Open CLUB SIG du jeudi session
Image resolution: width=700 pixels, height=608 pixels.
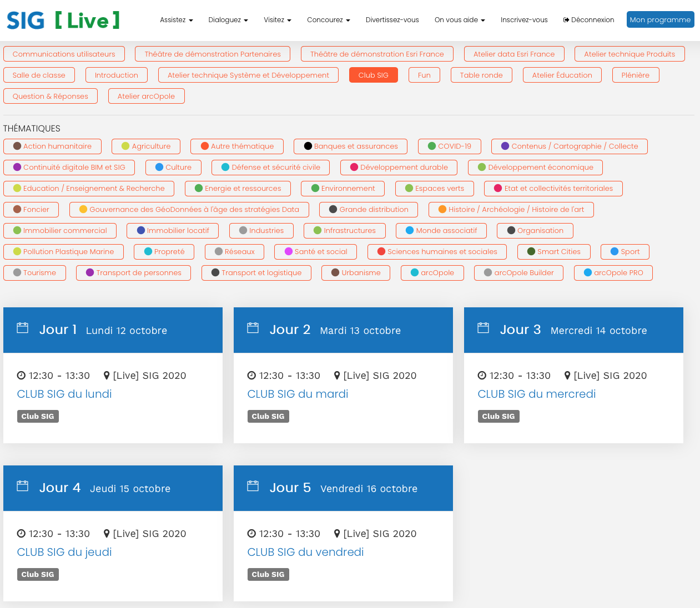point(64,552)
